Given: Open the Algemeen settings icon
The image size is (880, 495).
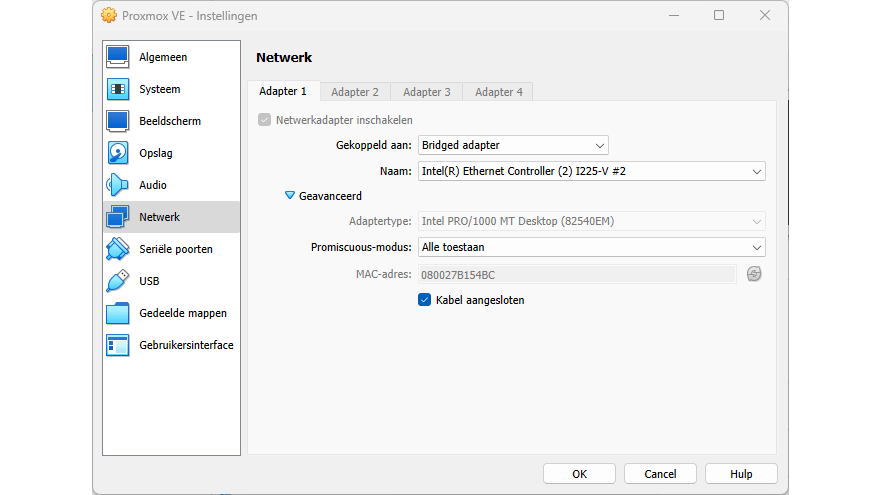Looking at the screenshot, I should (x=118, y=57).
